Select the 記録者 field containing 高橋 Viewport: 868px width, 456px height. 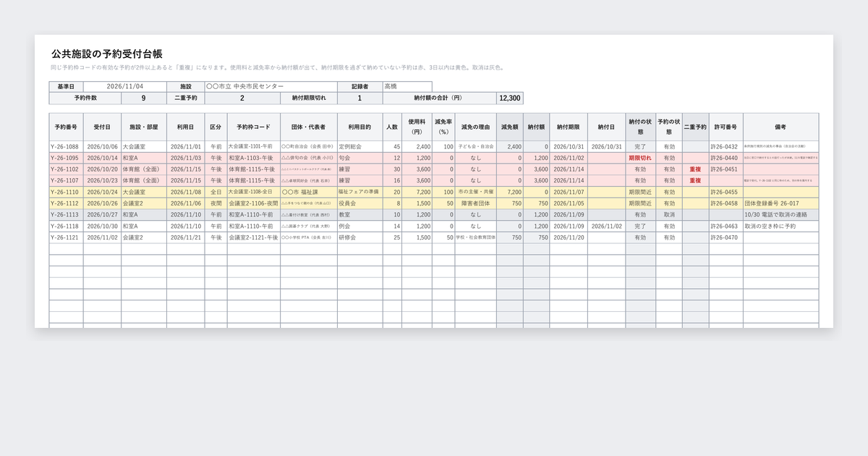[407, 86]
